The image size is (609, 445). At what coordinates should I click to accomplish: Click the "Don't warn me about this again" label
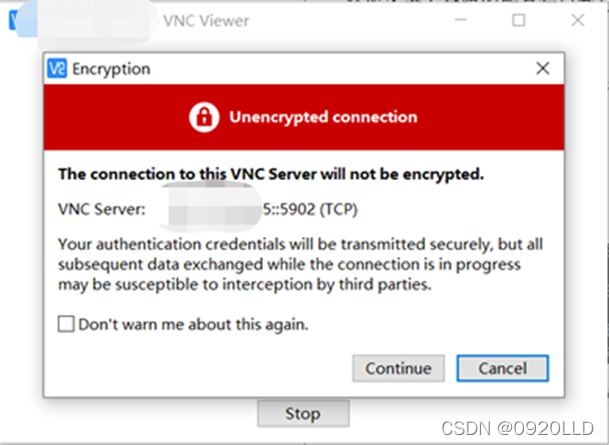(x=193, y=324)
